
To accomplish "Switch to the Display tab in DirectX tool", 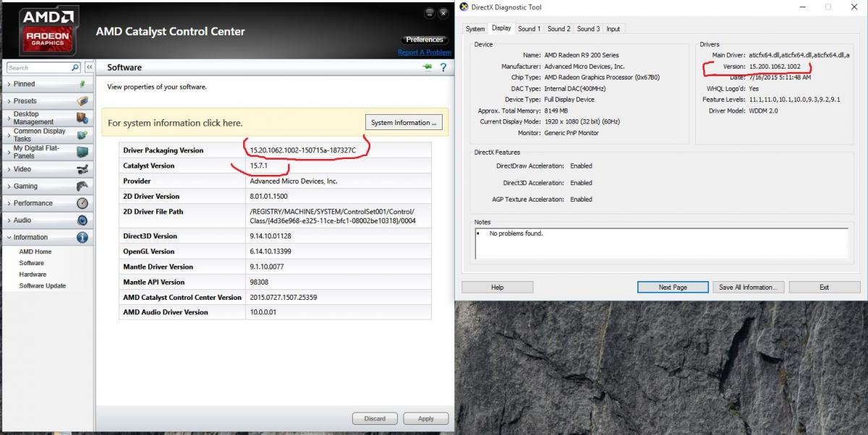I will [x=501, y=28].
